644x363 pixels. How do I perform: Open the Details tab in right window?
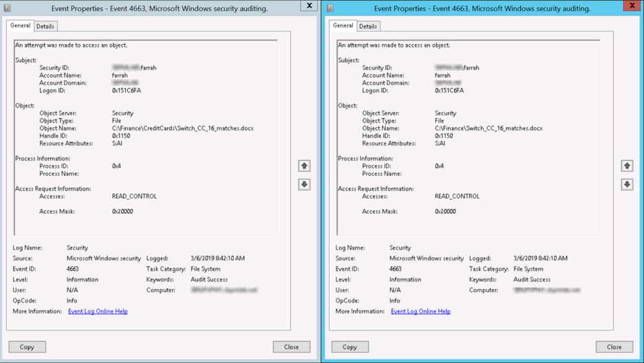click(x=368, y=26)
